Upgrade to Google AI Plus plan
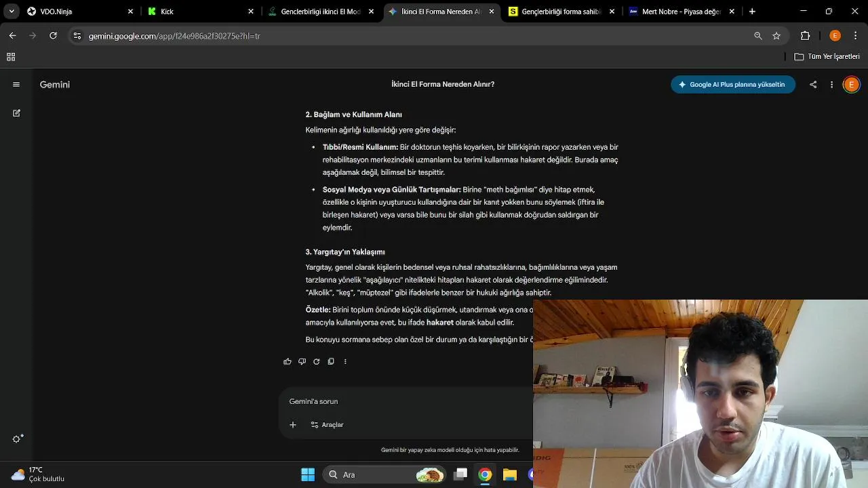The width and height of the screenshot is (868, 488). click(x=733, y=85)
